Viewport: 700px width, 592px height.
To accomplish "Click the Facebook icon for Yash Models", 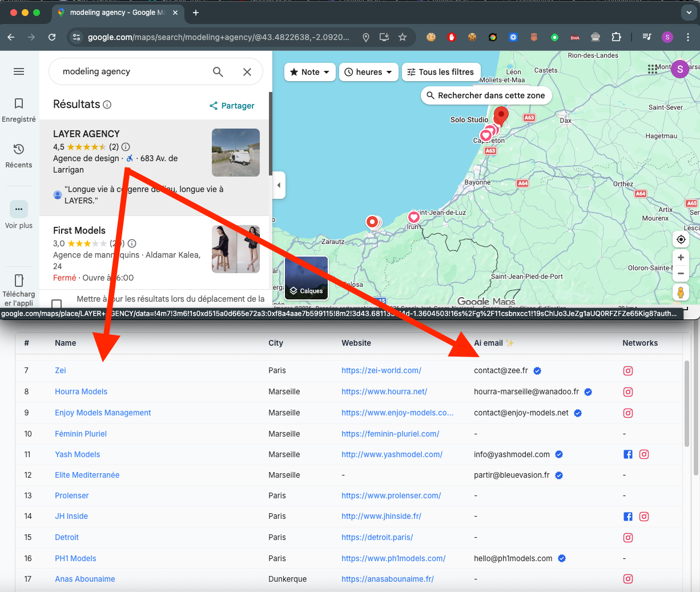I will point(628,454).
